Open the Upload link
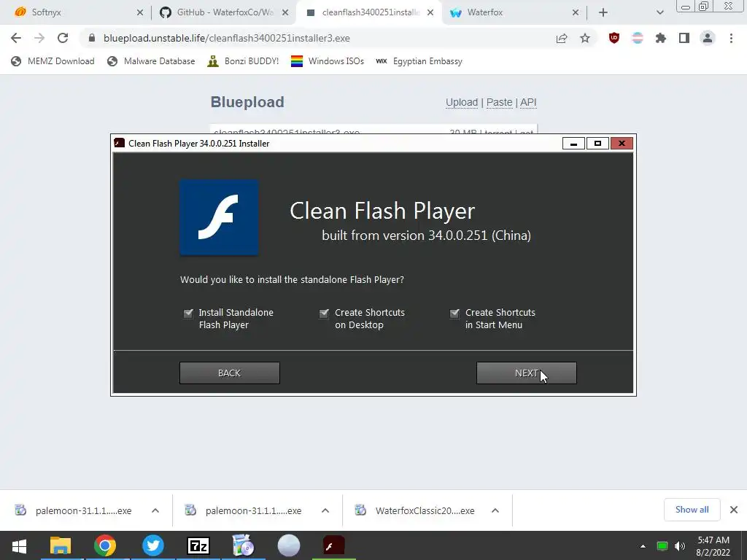The height and width of the screenshot is (560, 747). pyautogui.click(x=462, y=102)
